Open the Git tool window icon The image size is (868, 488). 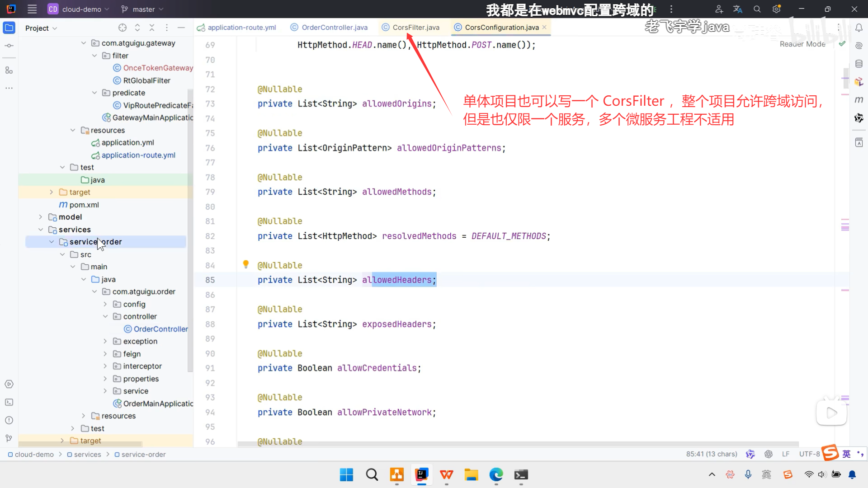click(x=9, y=438)
